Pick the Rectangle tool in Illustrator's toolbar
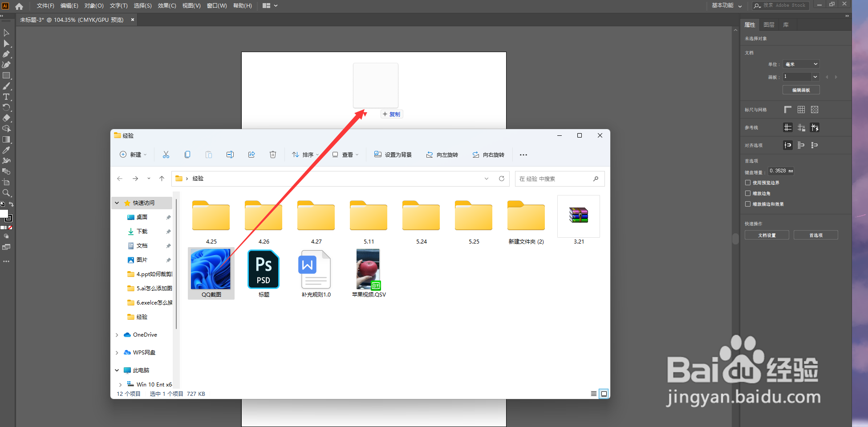The width and height of the screenshot is (868, 427). pos(6,75)
